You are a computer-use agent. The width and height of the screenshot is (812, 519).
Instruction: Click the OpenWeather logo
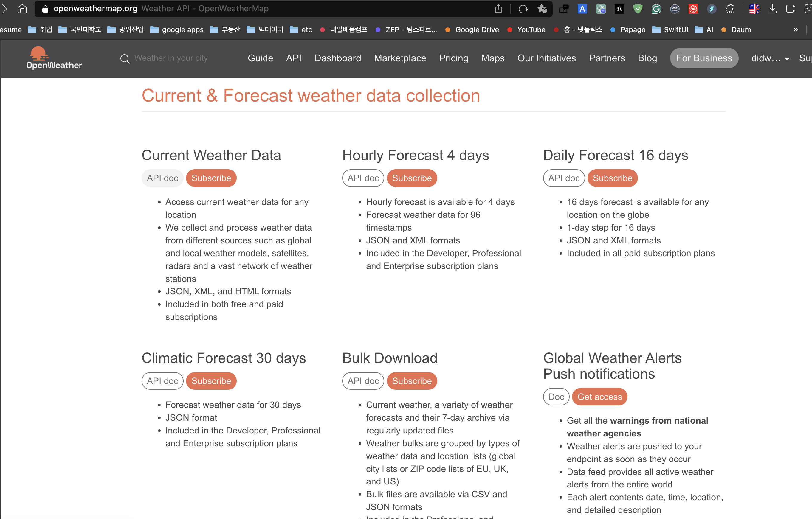(x=54, y=58)
